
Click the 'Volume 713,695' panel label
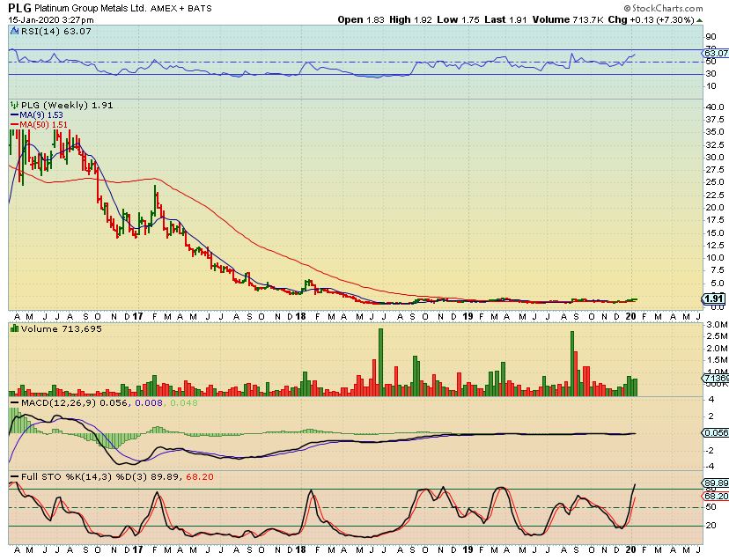tap(61, 328)
